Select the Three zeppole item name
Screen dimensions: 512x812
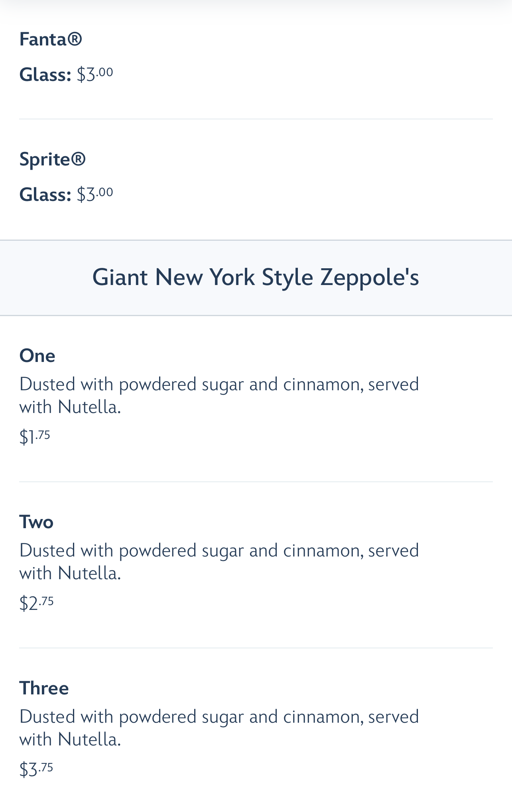tap(44, 688)
